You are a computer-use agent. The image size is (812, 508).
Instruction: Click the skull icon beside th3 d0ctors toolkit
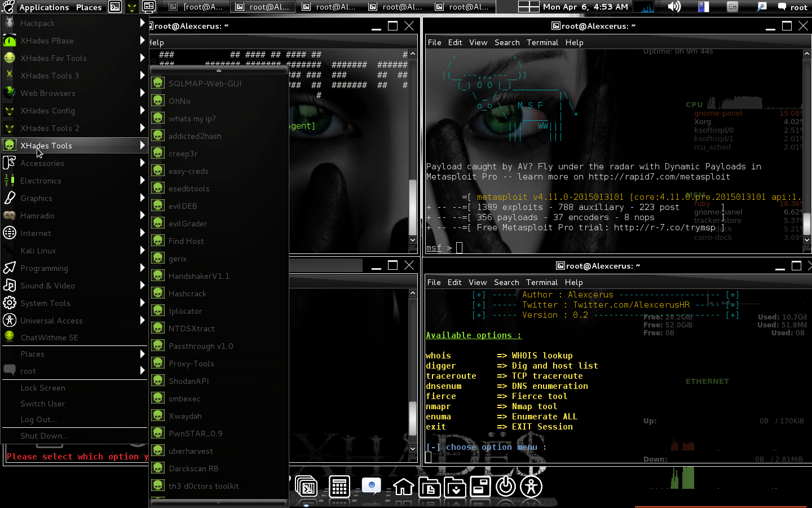tap(158, 486)
